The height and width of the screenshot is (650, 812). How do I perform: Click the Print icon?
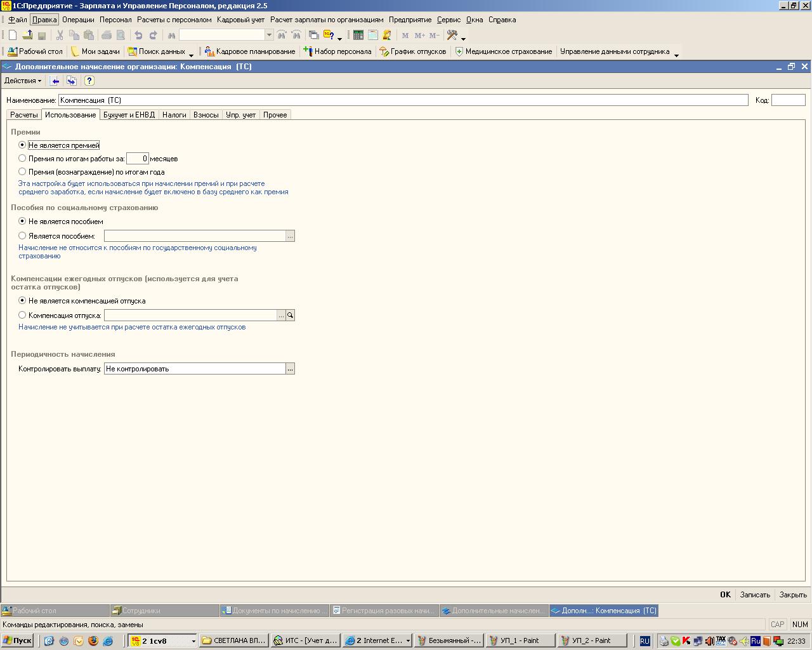(107, 36)
